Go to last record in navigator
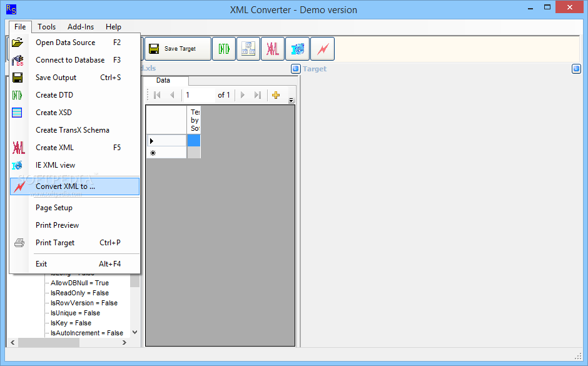This screenshot has width=588, height=366. (x=257, y=95)
